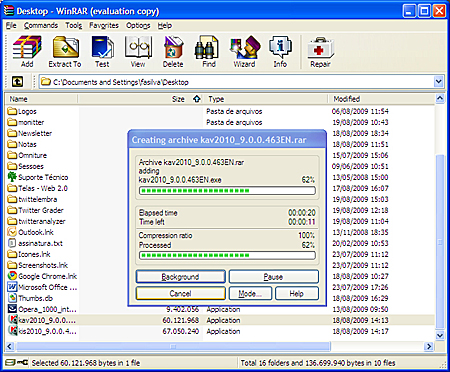Select the Newsletter folder row
450x372 pixels.
tap(220, 133)
